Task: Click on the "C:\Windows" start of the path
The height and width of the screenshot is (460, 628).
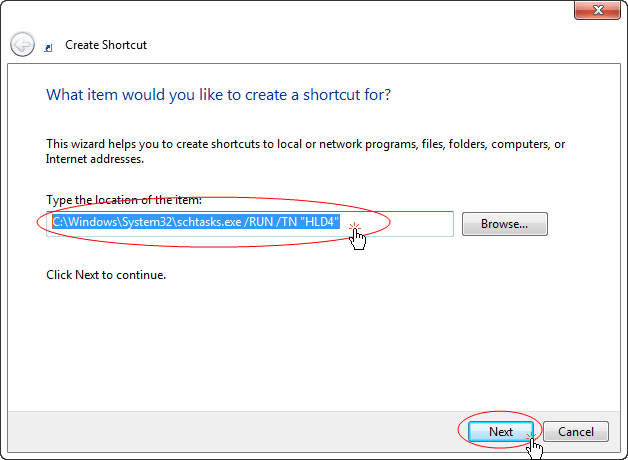Action: pyautogui.click(x=86, y=221)
